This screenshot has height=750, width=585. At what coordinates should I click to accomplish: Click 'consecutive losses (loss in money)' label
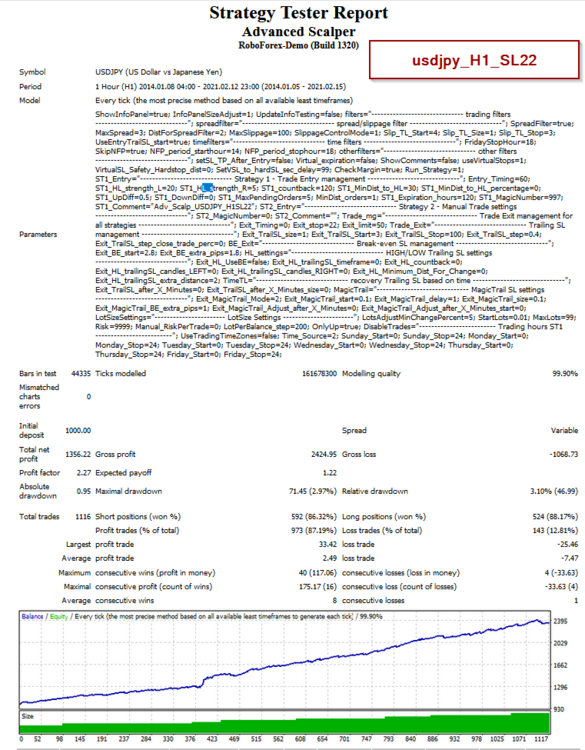pos(401,573)
